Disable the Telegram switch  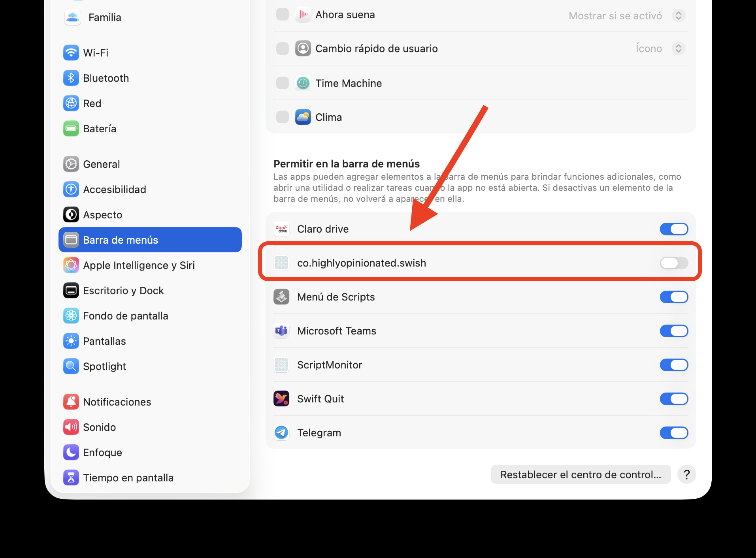[x=674, y=433]
